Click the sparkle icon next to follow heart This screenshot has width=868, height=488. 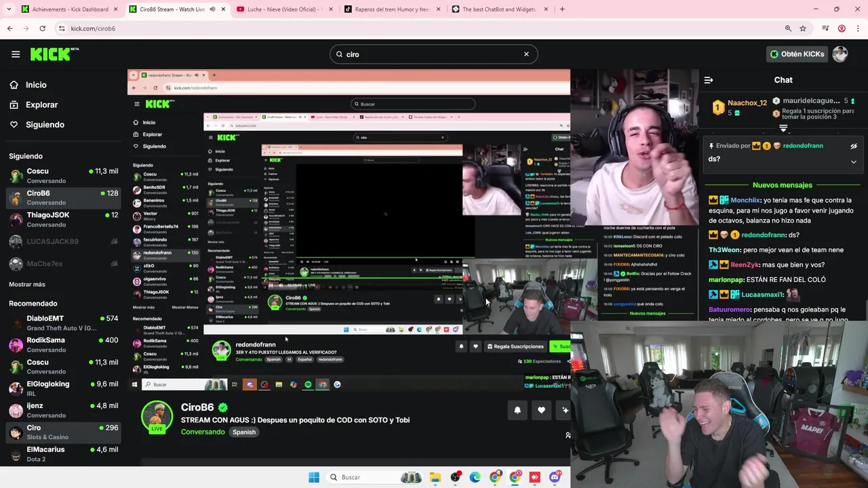pyautogui.click(x=565, y=410)
